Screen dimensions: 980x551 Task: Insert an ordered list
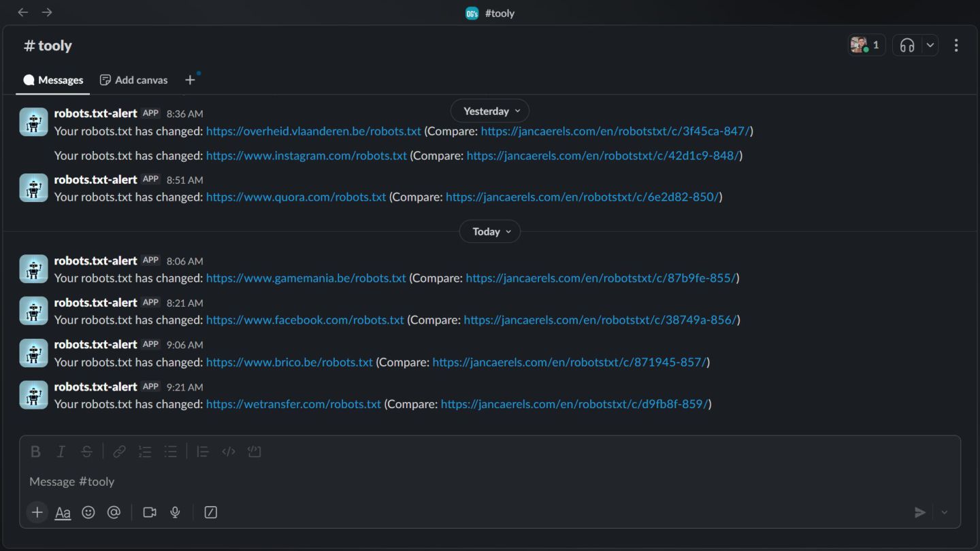[145, 451]
